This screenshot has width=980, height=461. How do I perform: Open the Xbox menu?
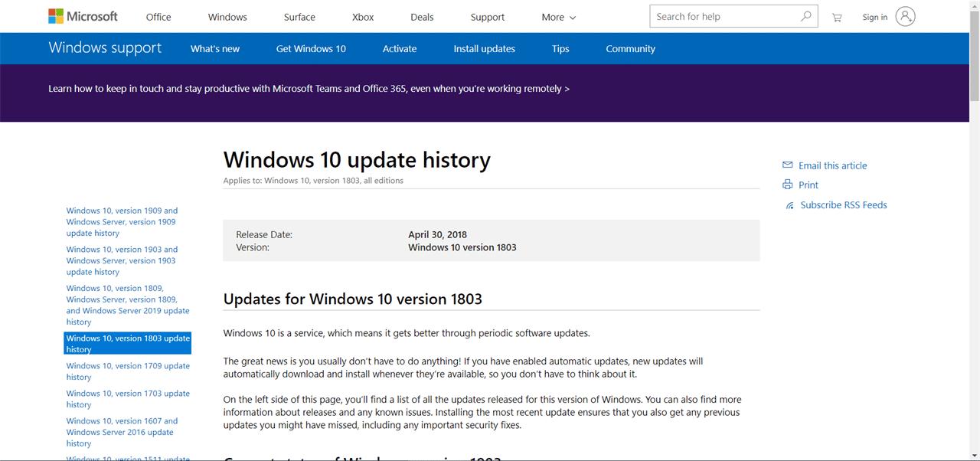point(362,16)
